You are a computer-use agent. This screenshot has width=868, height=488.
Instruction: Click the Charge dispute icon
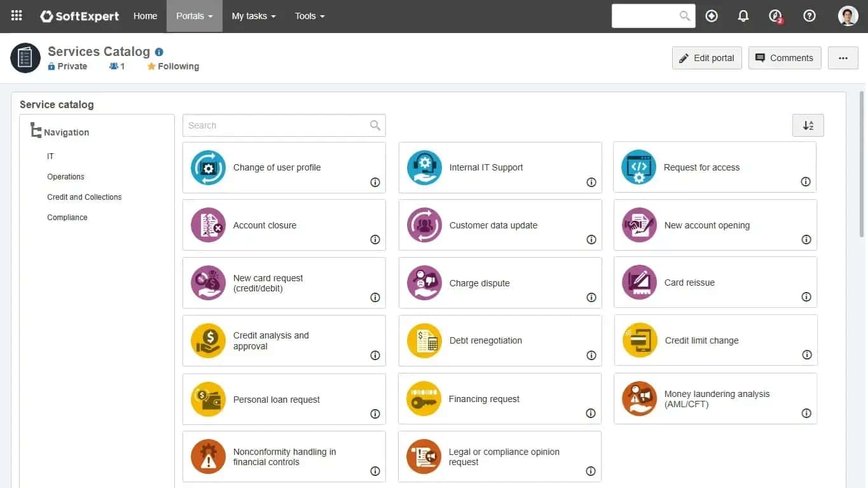coord(424,283)
